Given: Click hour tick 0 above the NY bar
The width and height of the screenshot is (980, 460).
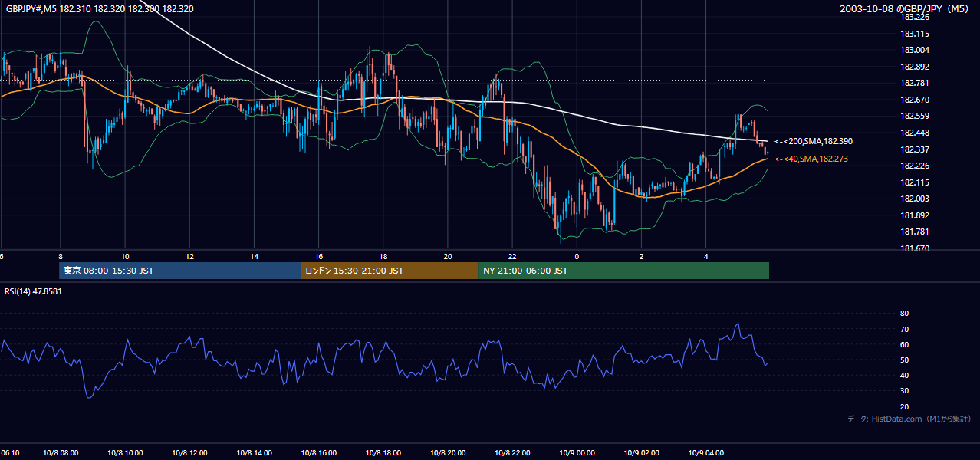Looking at the screenshot, I should [x=577, y=257].
